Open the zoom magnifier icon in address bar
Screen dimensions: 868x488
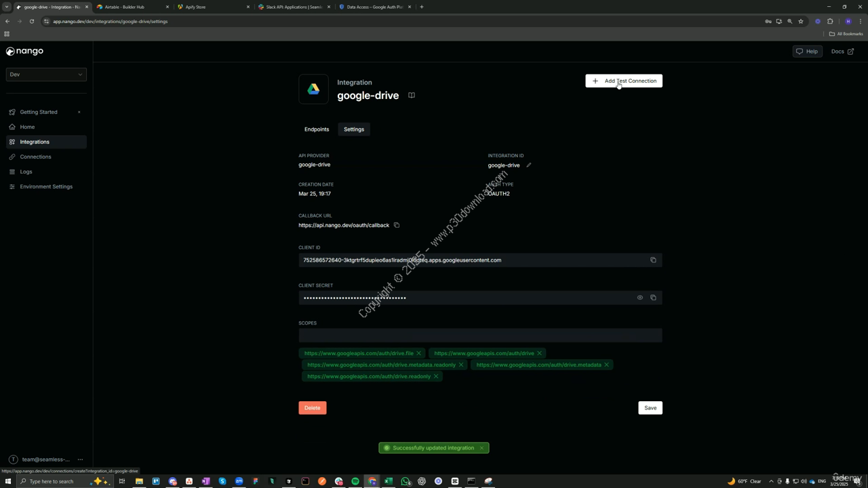(x=790, y=21)
